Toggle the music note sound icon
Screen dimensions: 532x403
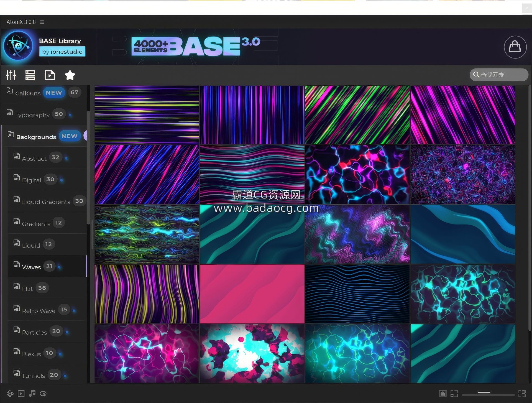32,394
